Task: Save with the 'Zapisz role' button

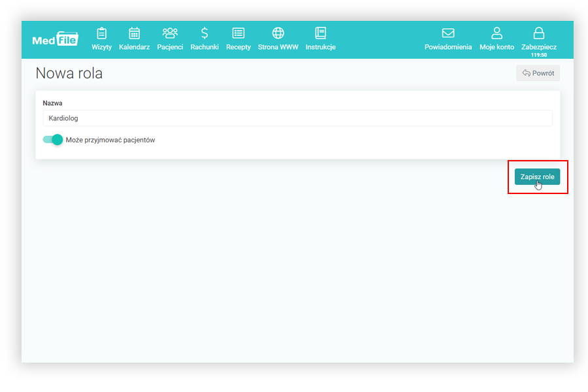Action: pyautogui.click(x=537, y=177)
